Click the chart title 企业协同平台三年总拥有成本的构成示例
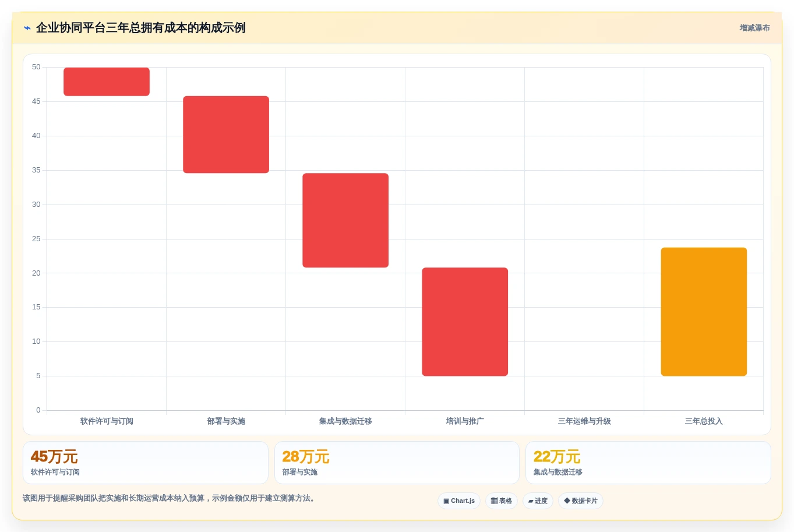Image resolution: width=794 pixels, height=532 pixels. [140, 28]
